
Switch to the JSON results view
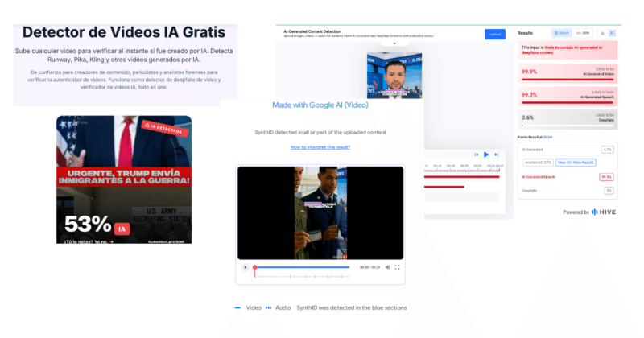point(582,33)
